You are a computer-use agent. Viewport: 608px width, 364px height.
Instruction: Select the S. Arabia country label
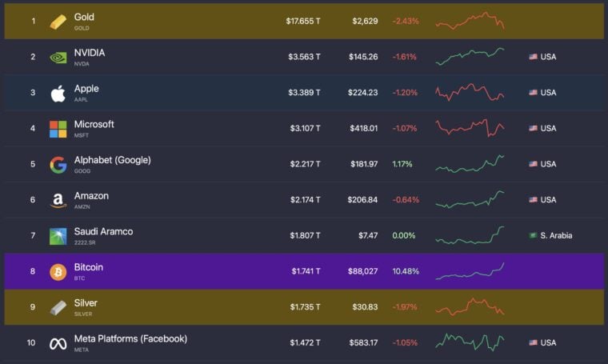coord(556,235)
